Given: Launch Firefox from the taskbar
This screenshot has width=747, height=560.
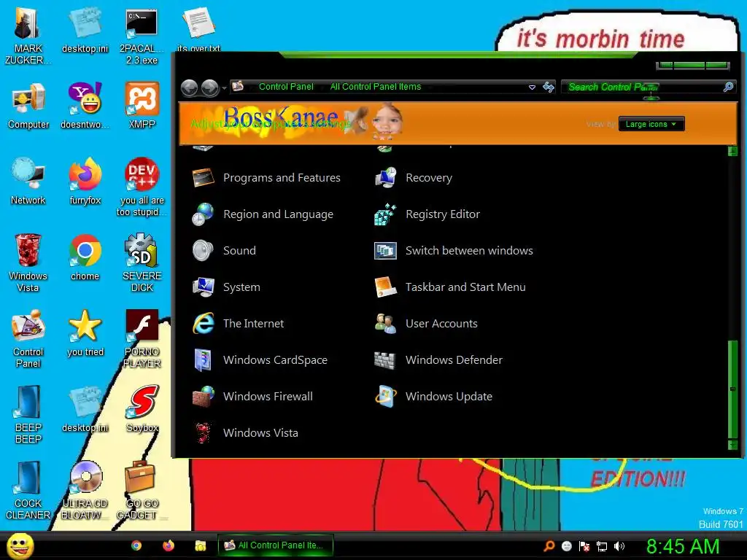Looking at the screenshot, I should (169, 545).
